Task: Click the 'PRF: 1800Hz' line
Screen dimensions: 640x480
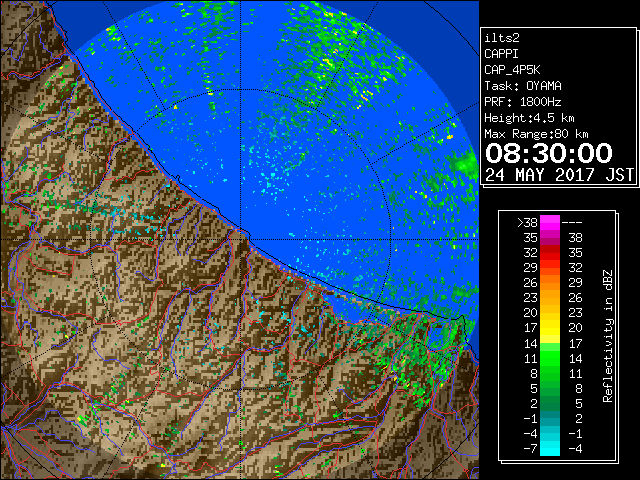Action: [x=523, y=102]
